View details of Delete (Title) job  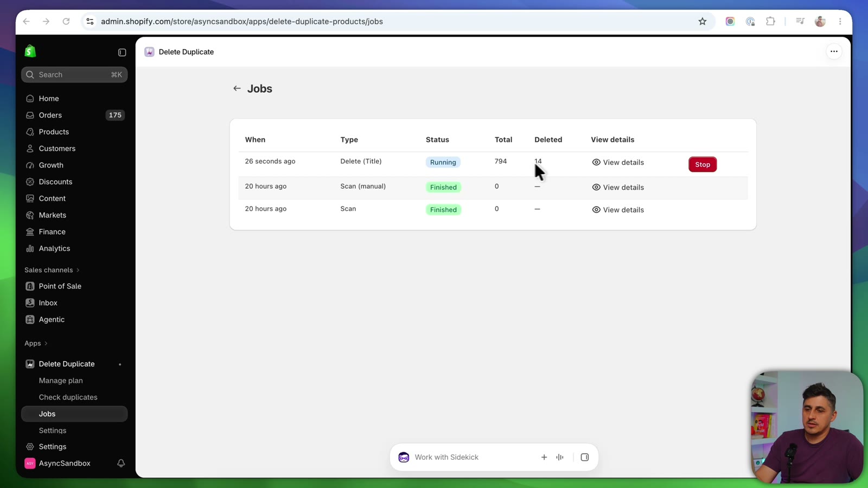tap(618, 162)
